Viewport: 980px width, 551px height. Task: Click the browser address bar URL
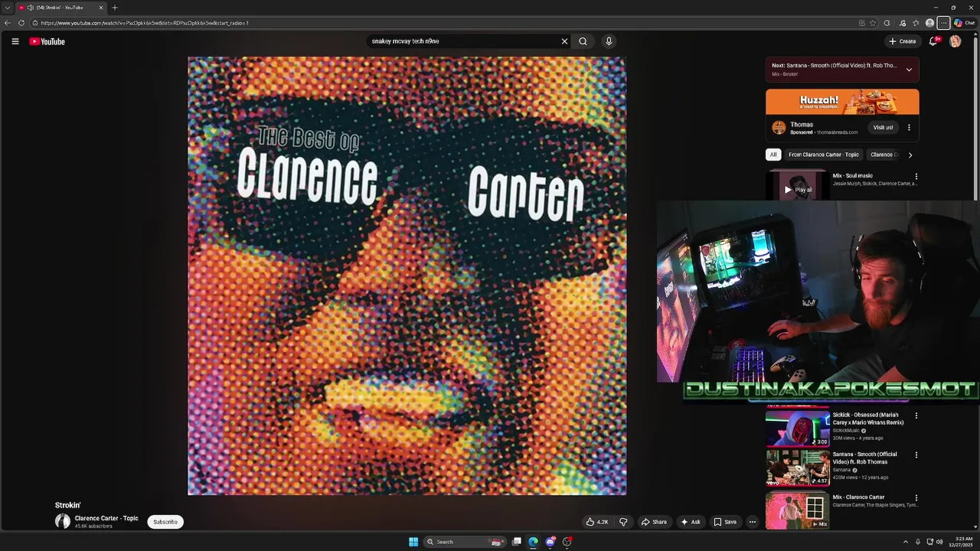145,23
